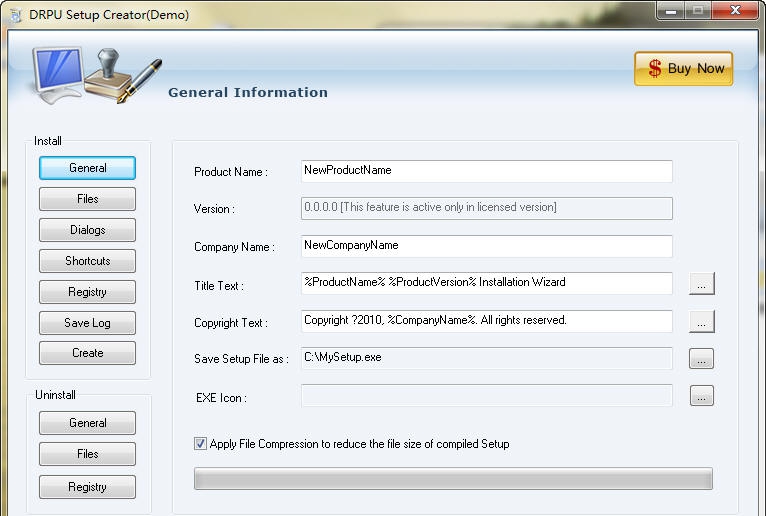Click the General Information heading
766x516 pixels.
(248, 92)
